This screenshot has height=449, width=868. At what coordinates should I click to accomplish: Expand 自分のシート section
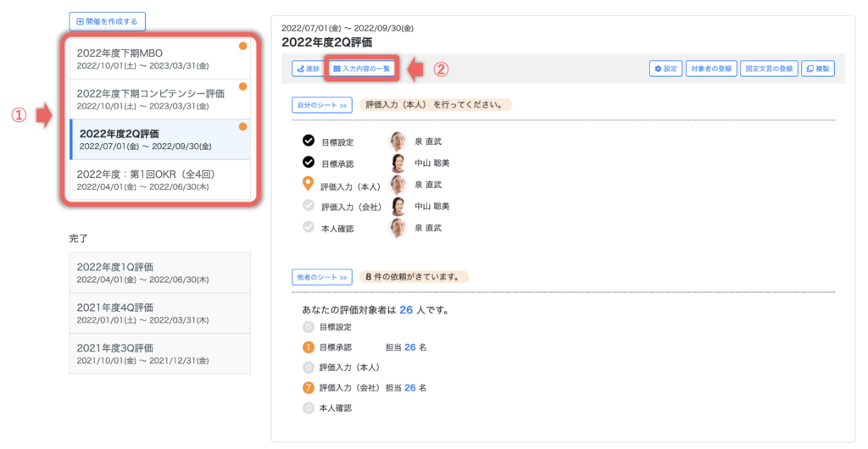(321, 106)
